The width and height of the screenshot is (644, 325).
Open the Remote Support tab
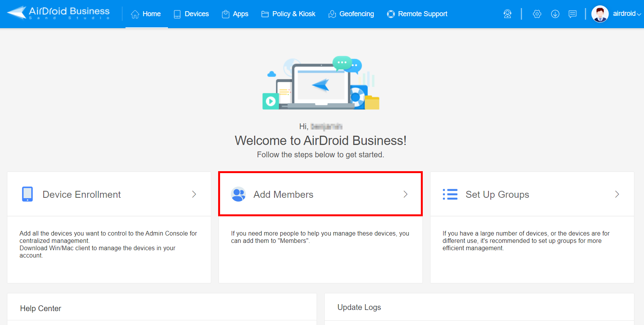[x=417, y=14]
